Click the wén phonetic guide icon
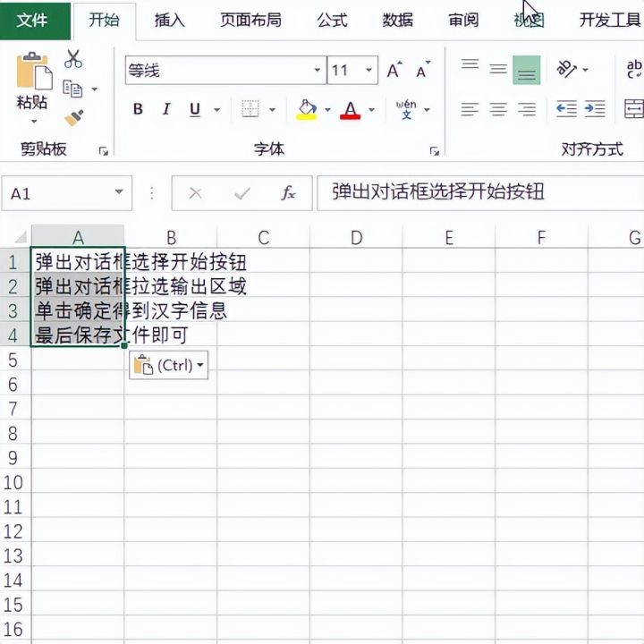Image resolution: width=644 pixels, height=644 pixels. (406, 109)
